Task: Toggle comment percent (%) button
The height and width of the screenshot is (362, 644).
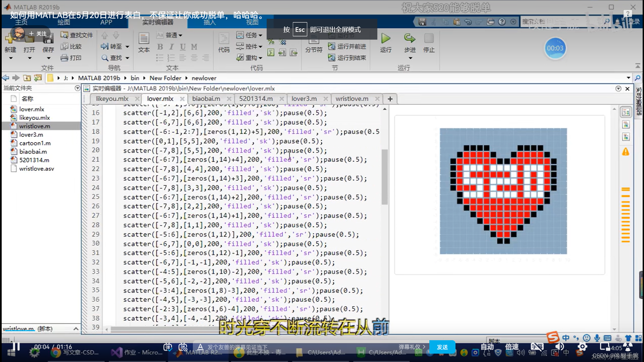Action: (x=271, y=42)
